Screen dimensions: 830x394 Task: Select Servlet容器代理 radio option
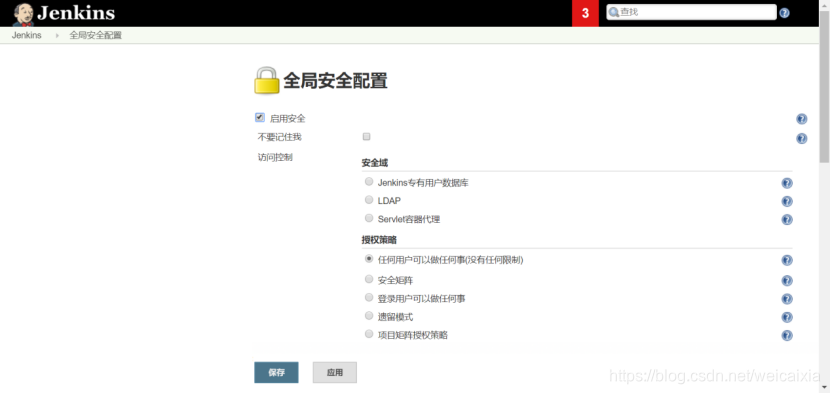(369, 218)
